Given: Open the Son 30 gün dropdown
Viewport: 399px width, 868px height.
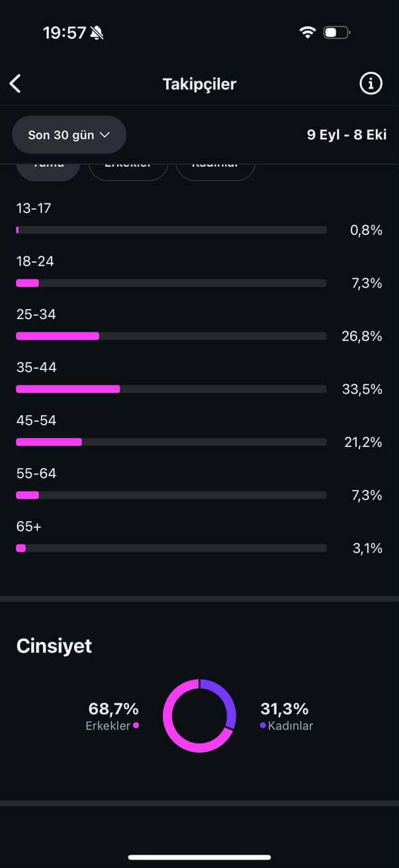Looking at the screenshot, I should coord(69,135).
